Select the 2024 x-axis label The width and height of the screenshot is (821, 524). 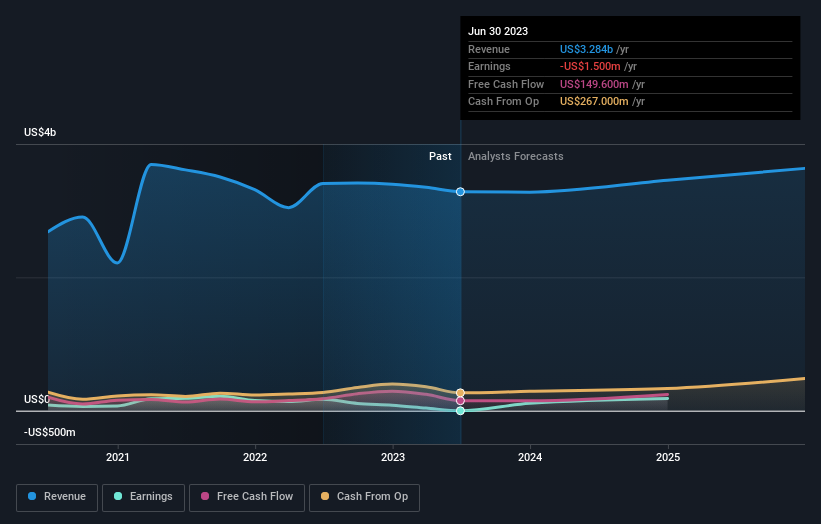click(x=530, y=457)
